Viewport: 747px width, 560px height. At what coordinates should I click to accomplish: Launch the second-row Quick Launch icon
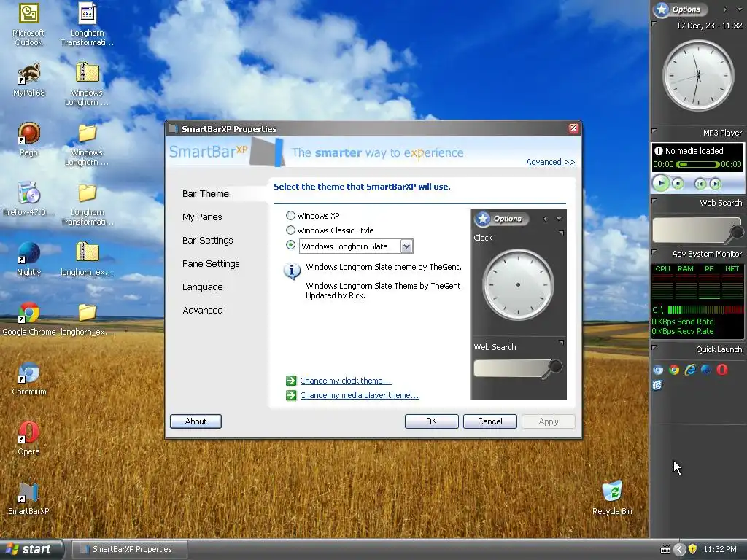pyautogui.click(x=658, y=385)
